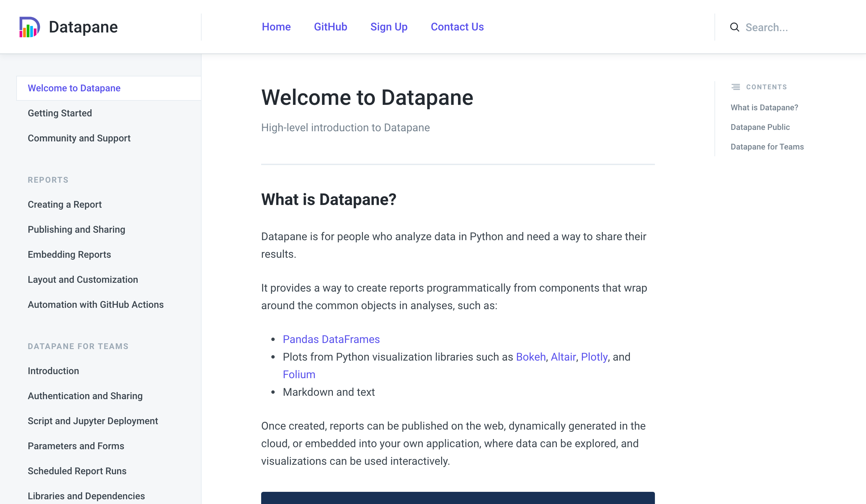Open the Sign Up nav link
Image resolution: width=866 pixels, height=504 pixels.
pyautogui.click(x=389, y=27)
